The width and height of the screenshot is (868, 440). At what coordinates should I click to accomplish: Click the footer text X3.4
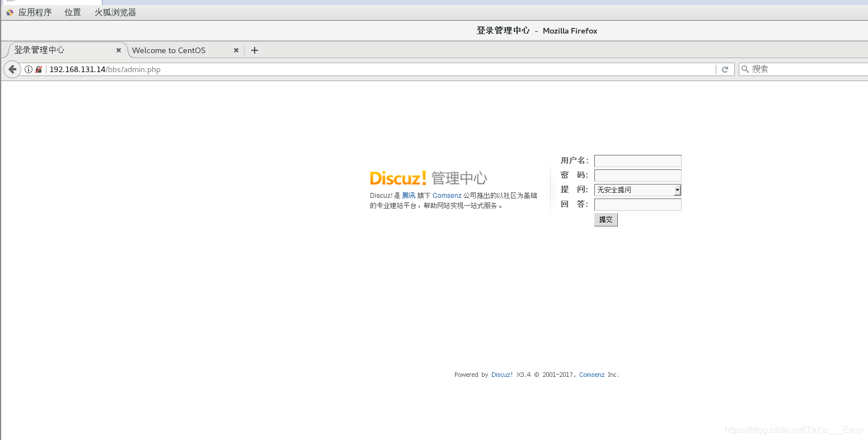524,375
